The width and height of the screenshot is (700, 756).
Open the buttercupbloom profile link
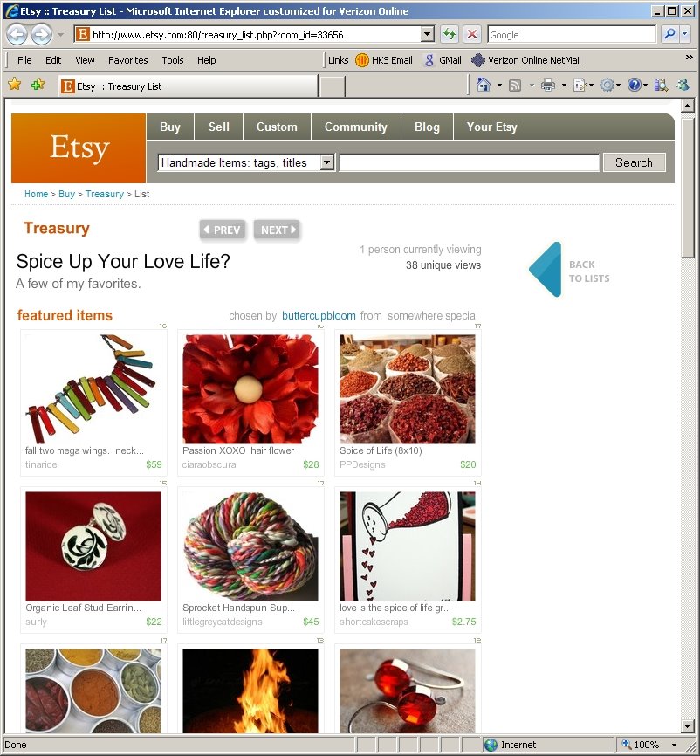pyautogui.click(x=319, y=316)
